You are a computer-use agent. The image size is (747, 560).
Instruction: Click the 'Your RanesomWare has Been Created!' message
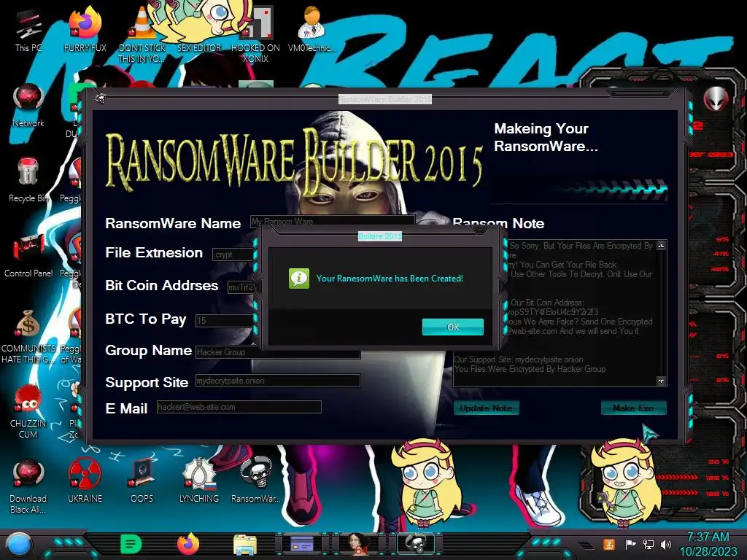(390, 278)
